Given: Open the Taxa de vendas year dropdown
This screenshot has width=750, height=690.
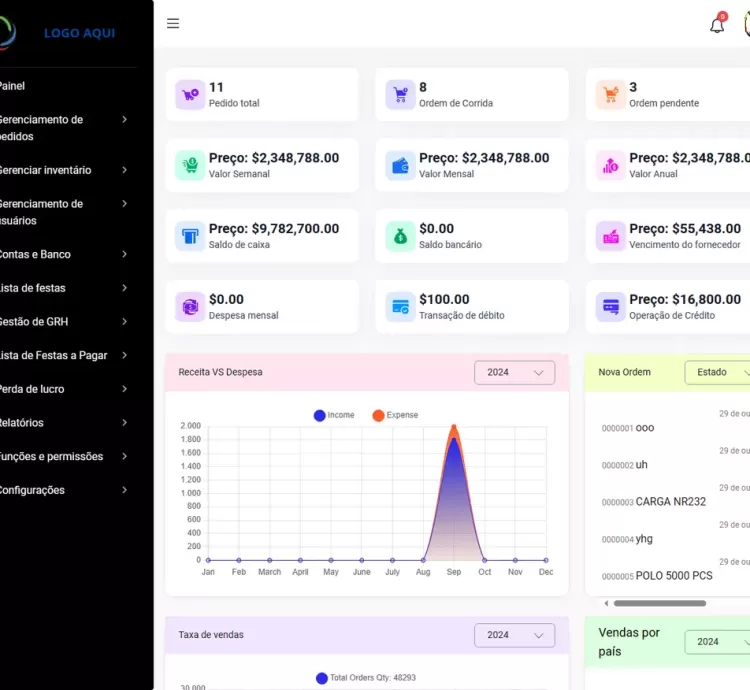Looking at the screenshot, I should pyautogui.click(x=514, y=635).
